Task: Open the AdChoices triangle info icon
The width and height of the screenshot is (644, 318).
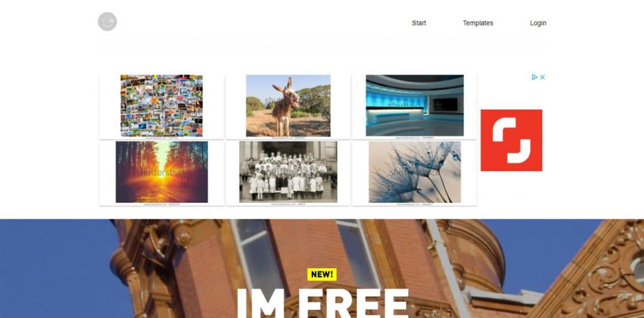Action: pyautogui.click(x=535, y=77)
